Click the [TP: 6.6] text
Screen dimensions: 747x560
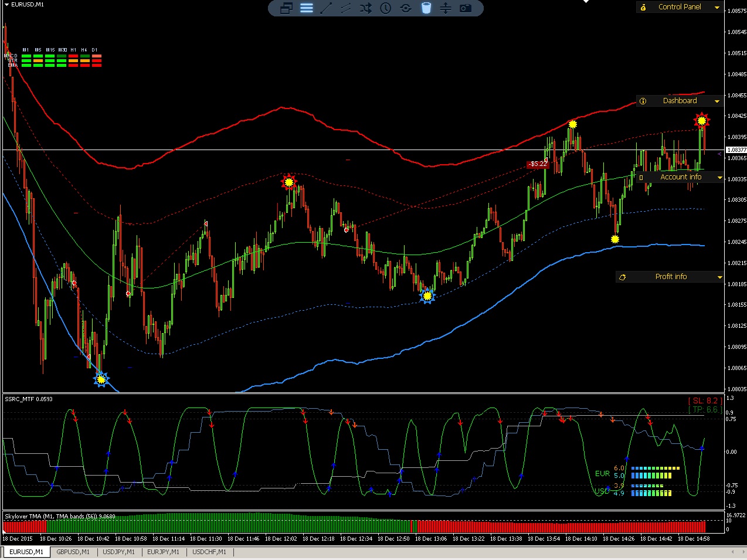[704, 409]
